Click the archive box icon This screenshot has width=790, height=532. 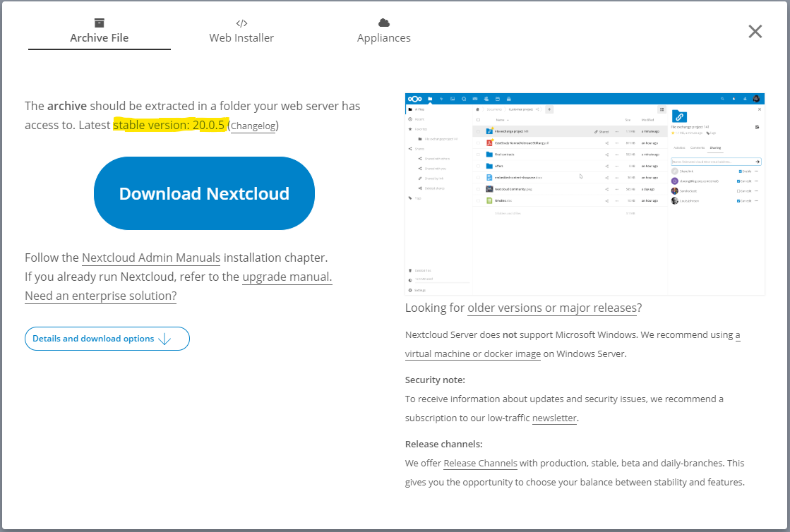coord(100,23)
